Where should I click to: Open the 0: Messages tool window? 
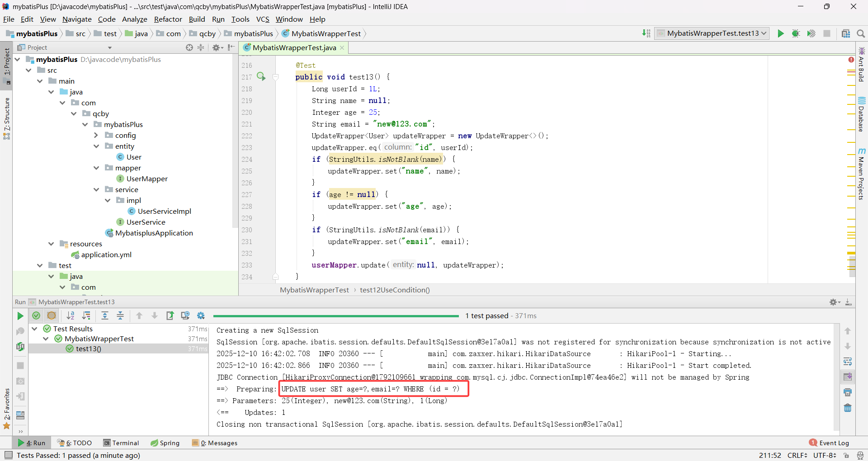coord(215,443)
